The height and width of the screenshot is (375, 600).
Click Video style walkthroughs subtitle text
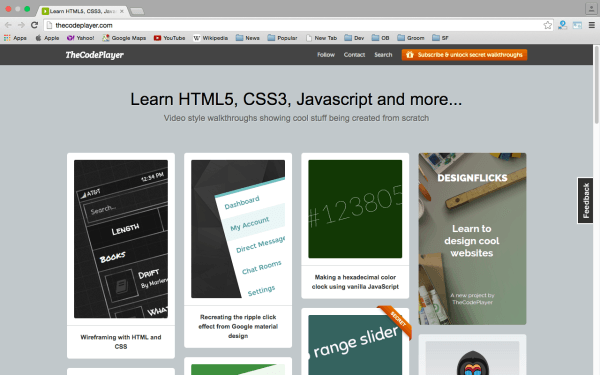point(296,118)
